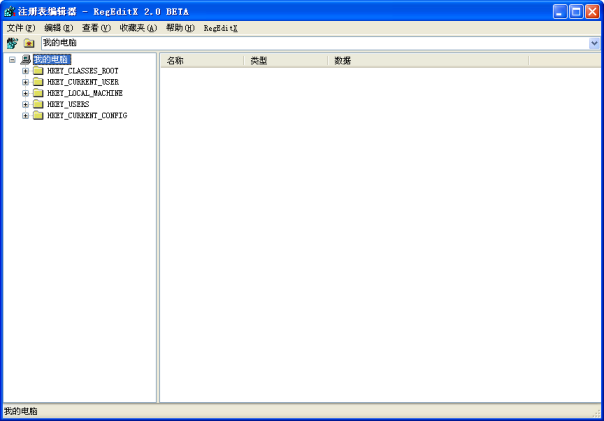Click the HKEY_USERS folder icon
Screen dimensions: 604x421
coord(38,104)
